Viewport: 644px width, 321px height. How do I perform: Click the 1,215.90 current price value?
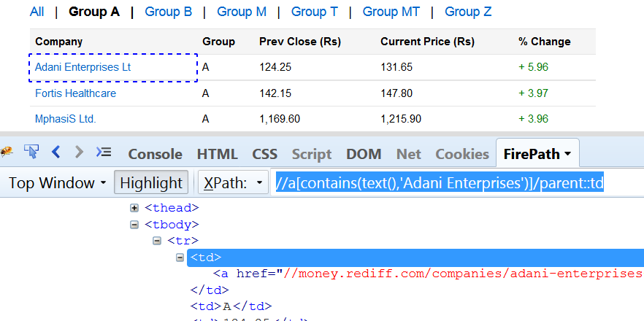tap(401, 119)
